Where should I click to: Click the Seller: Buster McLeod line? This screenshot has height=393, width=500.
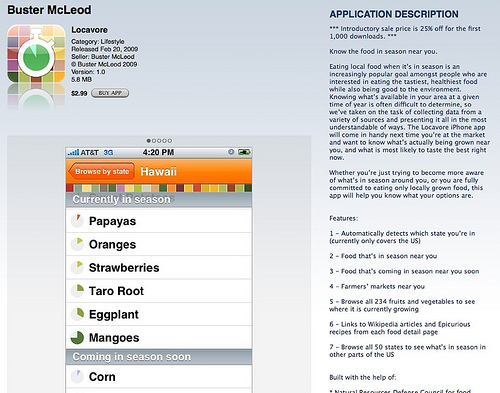103,57
